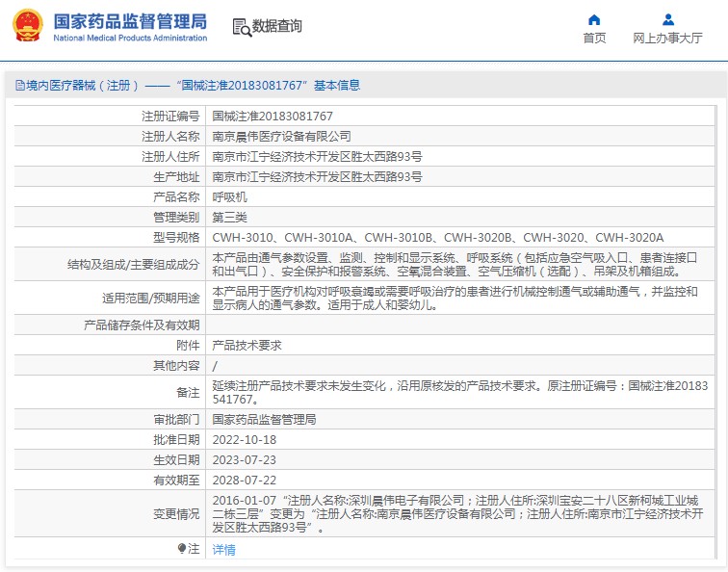The height and width of the screenshot is (572, 728).
Task: Click the user icon for 网上办事大厅
Action: 668,19
